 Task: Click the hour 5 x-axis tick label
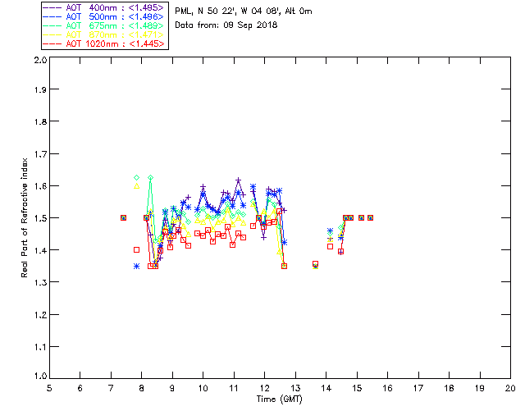click(49, 388)
